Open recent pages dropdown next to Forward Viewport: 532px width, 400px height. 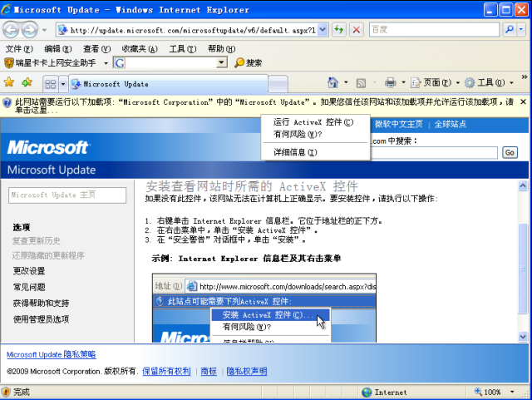(x=44, y=30)
